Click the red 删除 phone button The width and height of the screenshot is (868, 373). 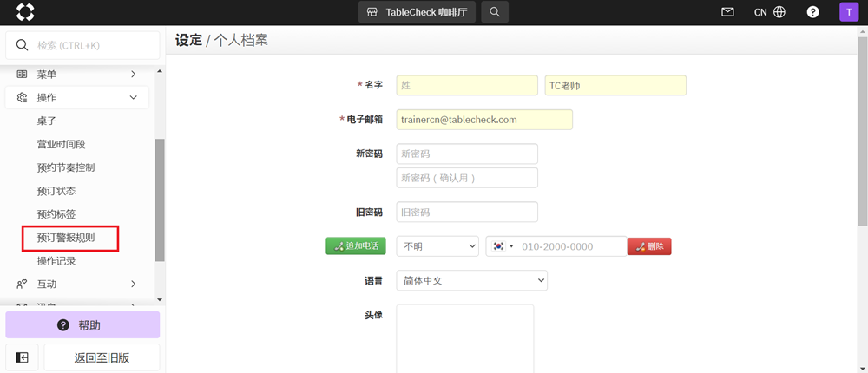click(x=649, y=246)
